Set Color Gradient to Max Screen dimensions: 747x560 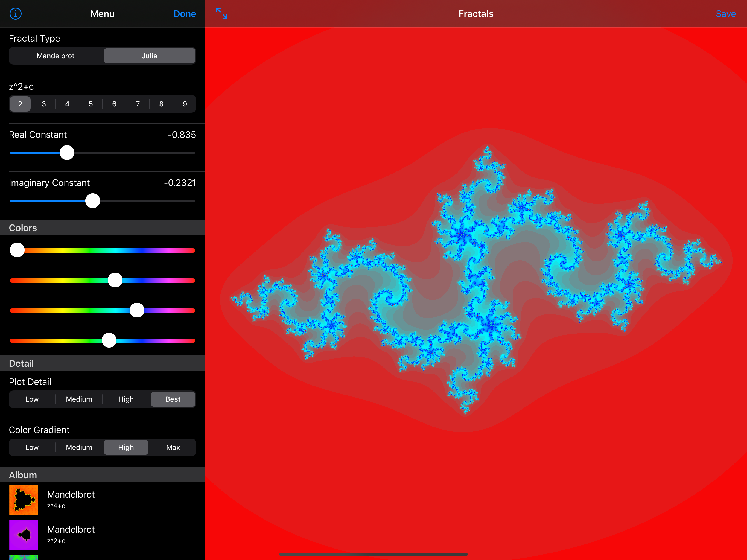click(x=173, y=447)
